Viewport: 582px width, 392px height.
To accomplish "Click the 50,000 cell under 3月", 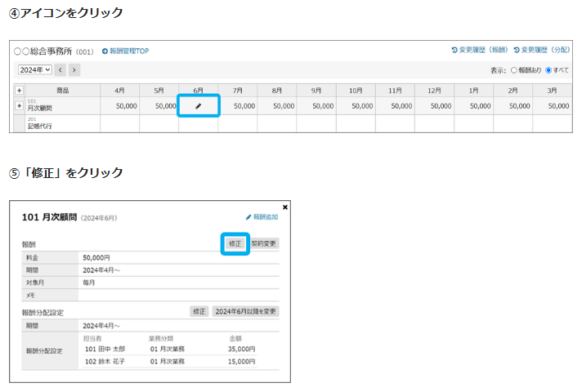I will (551, 106).
